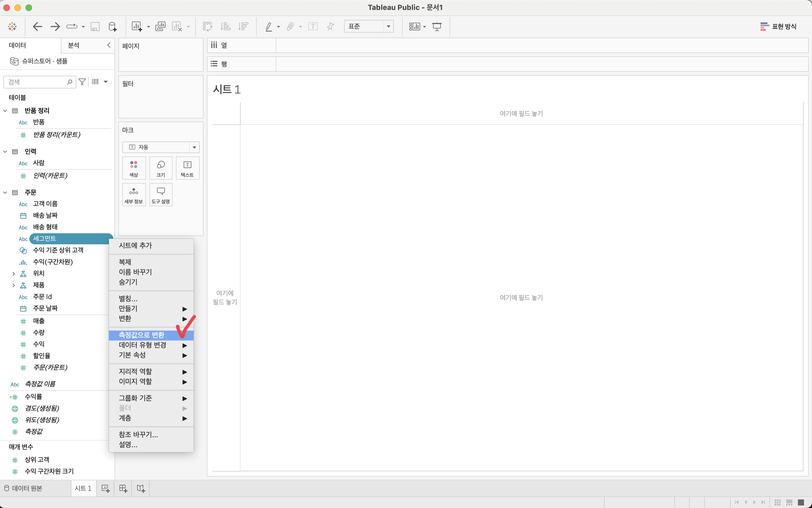Click the new worksheet toolbar icon

tap(136, 26)
